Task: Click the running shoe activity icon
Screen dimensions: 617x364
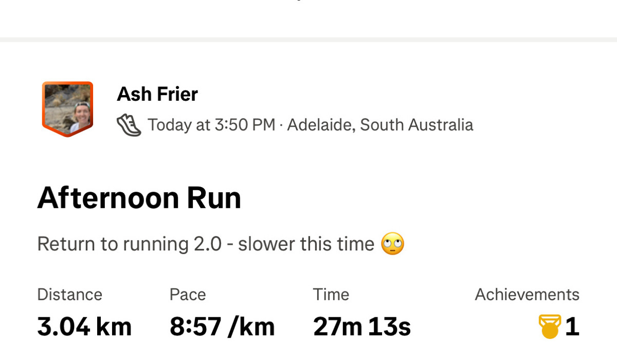Action: pos(129,125)
